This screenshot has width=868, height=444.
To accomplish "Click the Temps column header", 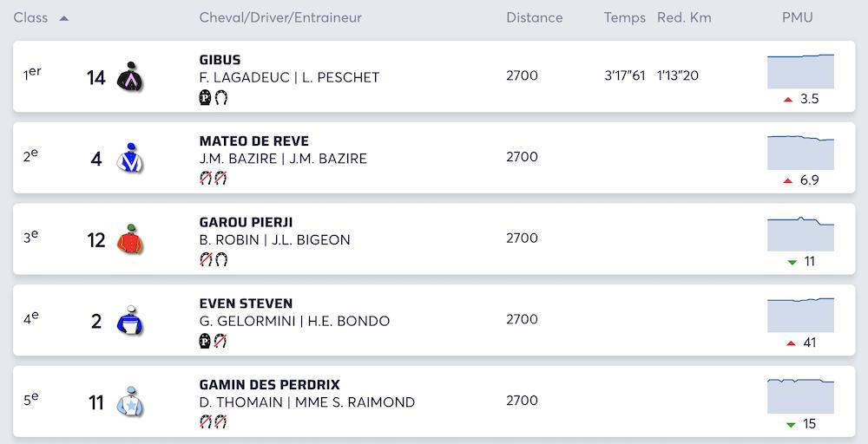I will point(625,17).
